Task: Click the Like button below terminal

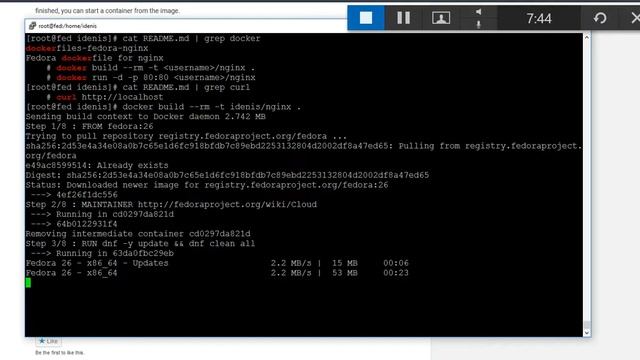Action: [x=49, y=341]
